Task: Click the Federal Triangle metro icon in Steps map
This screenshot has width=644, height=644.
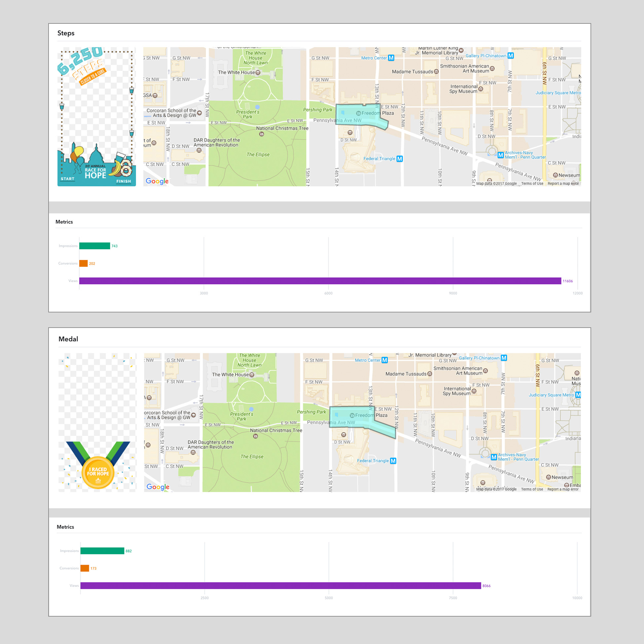Action: [x=400, y=159]
